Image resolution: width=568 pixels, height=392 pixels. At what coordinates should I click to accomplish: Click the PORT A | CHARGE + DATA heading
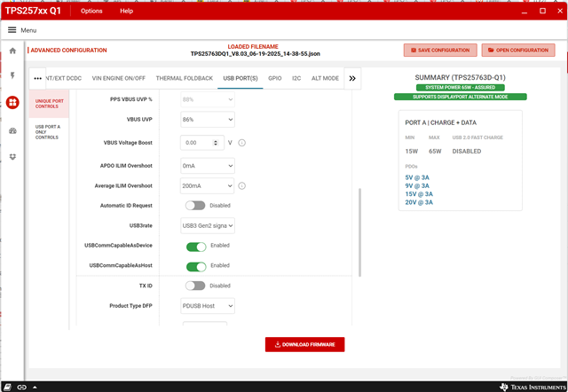(440, 122)
